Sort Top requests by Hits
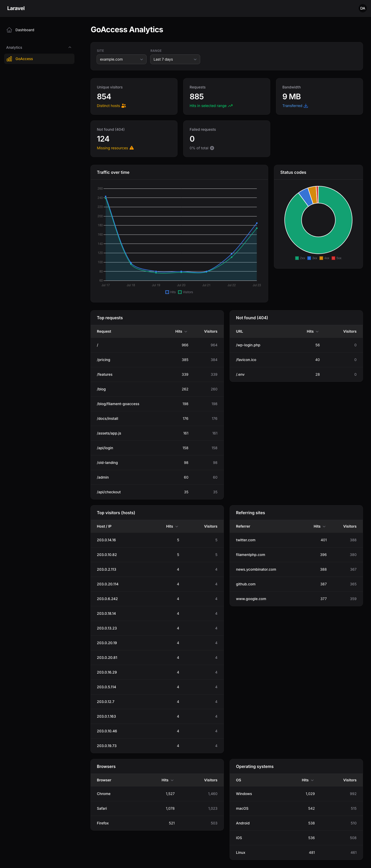The width and height of the screenshot is (371, 868). [x=181, y=332]
